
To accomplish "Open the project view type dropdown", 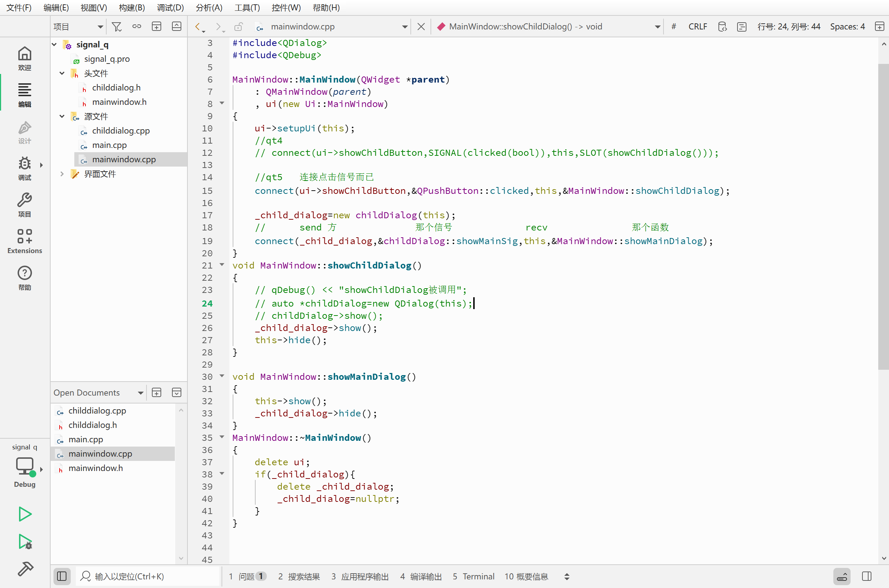I will tap(78, 27).
